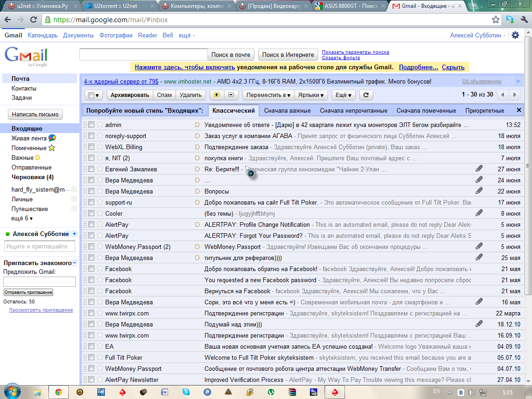
Task: Click the mail search input field
Action: click(x=143, y=54)
